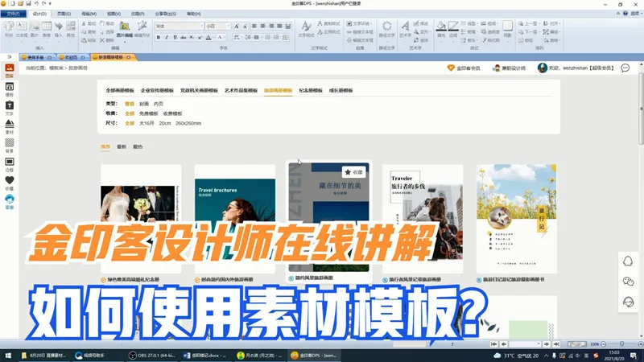Select the 艺术字 art text icon

click(405, 29)
